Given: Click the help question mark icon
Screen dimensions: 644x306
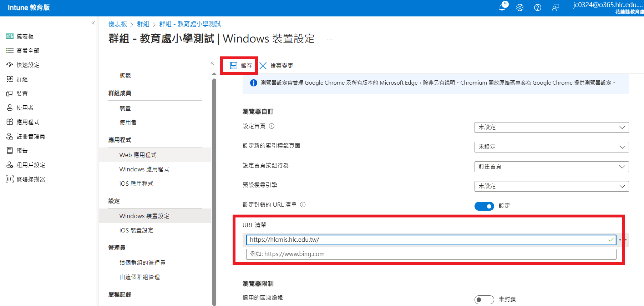Looking at the screenshot, I should [538, 7].
